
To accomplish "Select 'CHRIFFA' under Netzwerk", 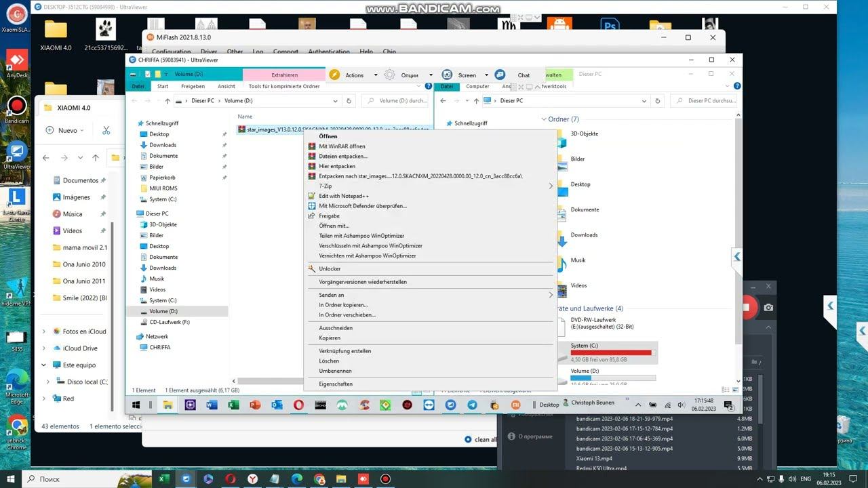I will [x=160, y=347].
